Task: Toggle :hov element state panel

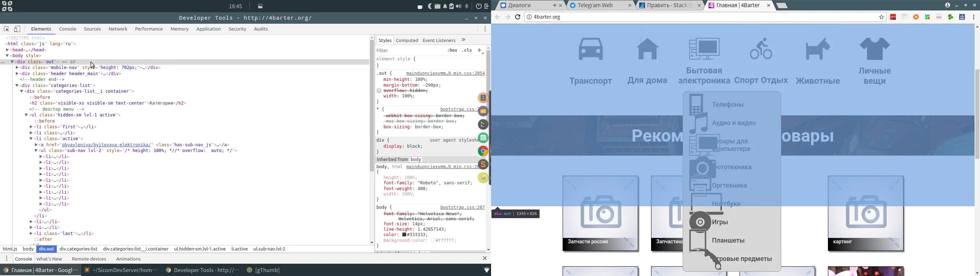Action: pos(452,51)
